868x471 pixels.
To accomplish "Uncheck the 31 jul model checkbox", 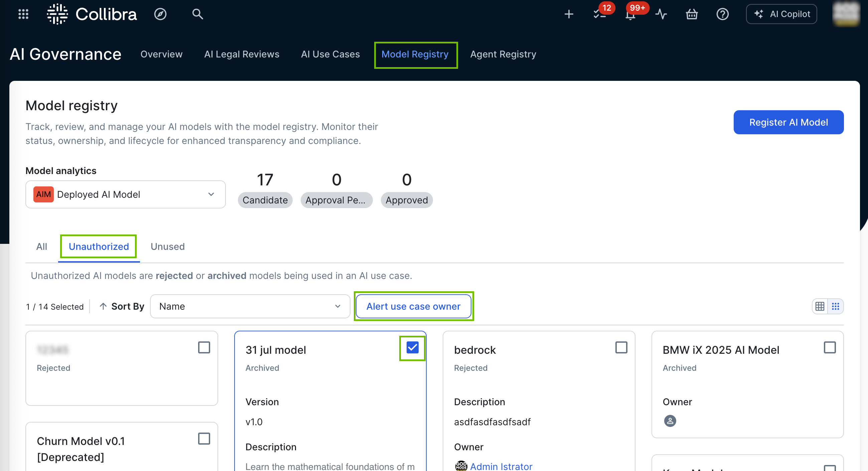I will point(412,347).
